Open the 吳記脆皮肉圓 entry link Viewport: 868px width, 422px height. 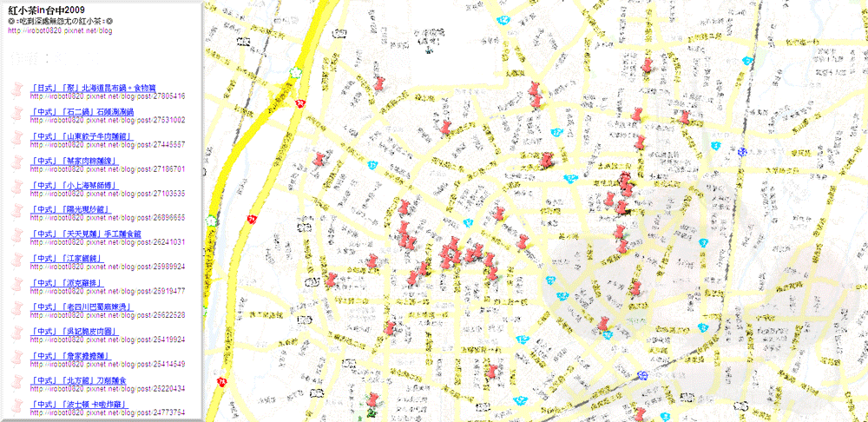(x=74, y=332)
